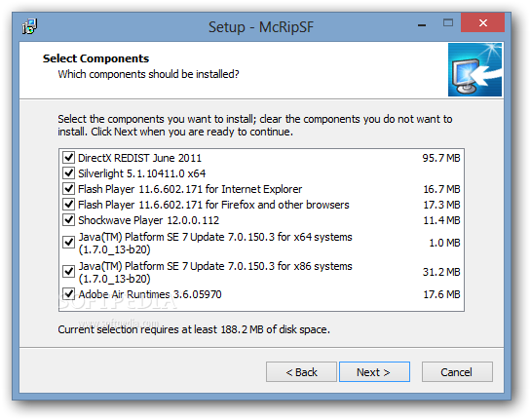Uncheck Silverlight 5.1.10411.0 x64 component
The width and height of the screenshot is (531, 420).
[x=69, y=173]
